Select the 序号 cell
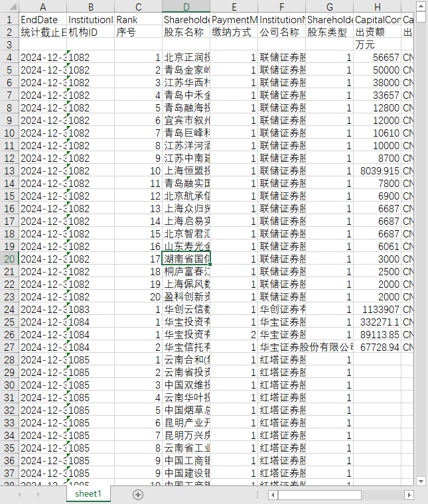 pos(138,32)
